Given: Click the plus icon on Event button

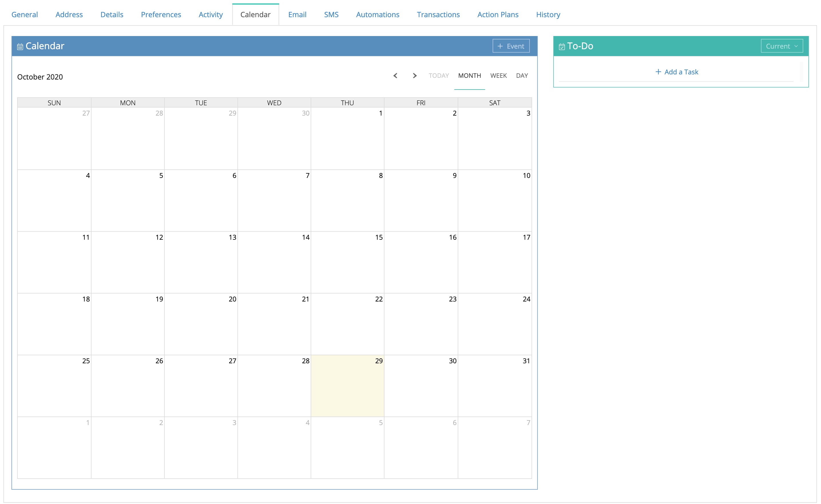Looking at the screenshot, I should point(500,46).
